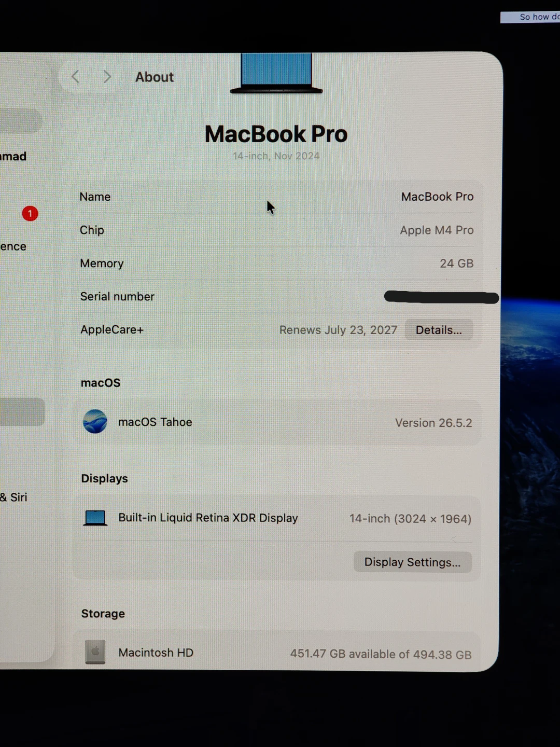Click the Serial number label
The width and height of the screenshot is (560, 747).
(x=117, y=297)
